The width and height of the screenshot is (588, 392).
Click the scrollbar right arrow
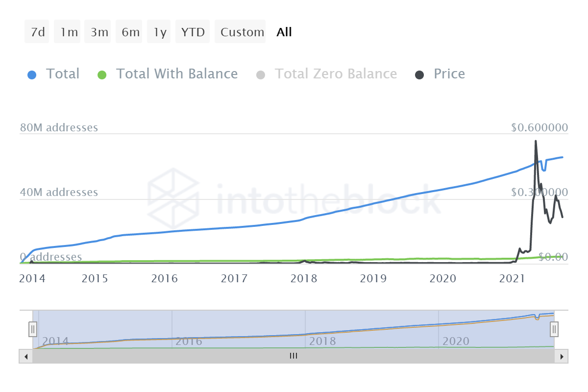pos(562,356)
